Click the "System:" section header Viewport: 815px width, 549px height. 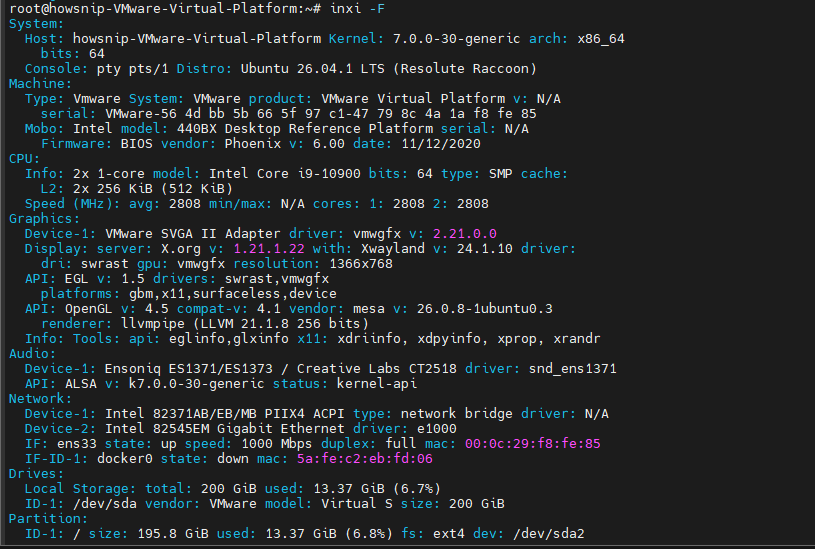36,23
